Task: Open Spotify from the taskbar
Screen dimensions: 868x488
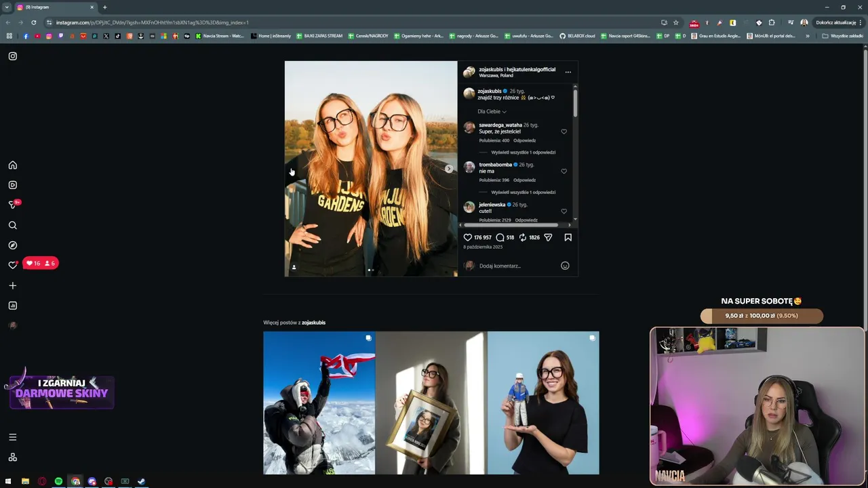Action: [x=58, y=481]
